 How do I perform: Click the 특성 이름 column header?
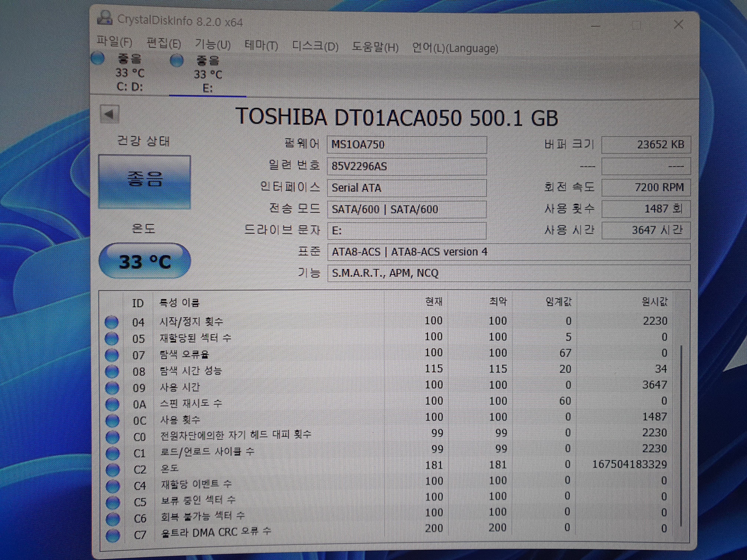pos(179,302)
